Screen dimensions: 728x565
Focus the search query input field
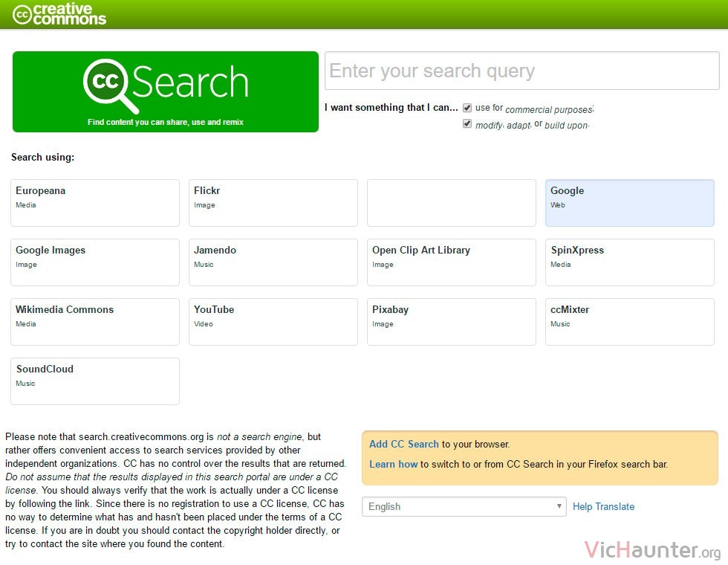[521, 71]
